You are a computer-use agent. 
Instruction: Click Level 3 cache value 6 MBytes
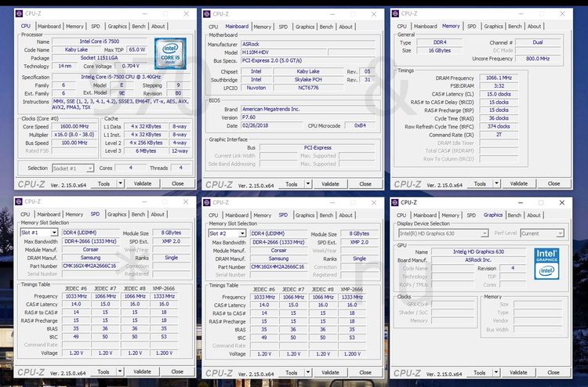click(146, 151)
